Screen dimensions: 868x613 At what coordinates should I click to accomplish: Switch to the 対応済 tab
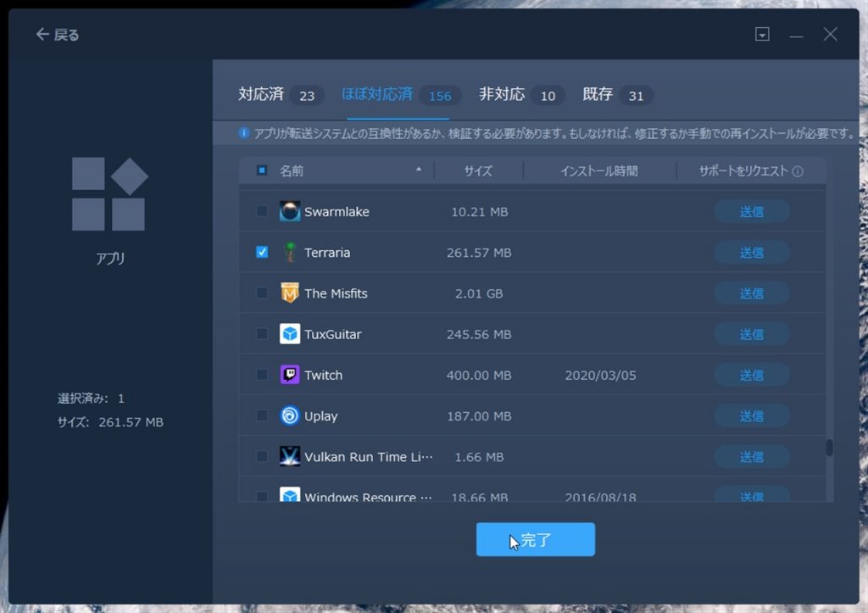coord(261,95)
